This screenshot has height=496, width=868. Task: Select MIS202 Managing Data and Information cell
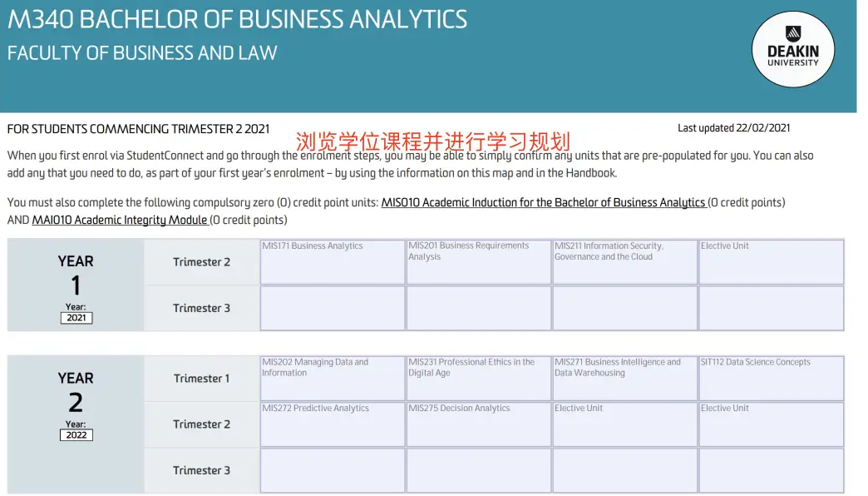pos(332,379)
